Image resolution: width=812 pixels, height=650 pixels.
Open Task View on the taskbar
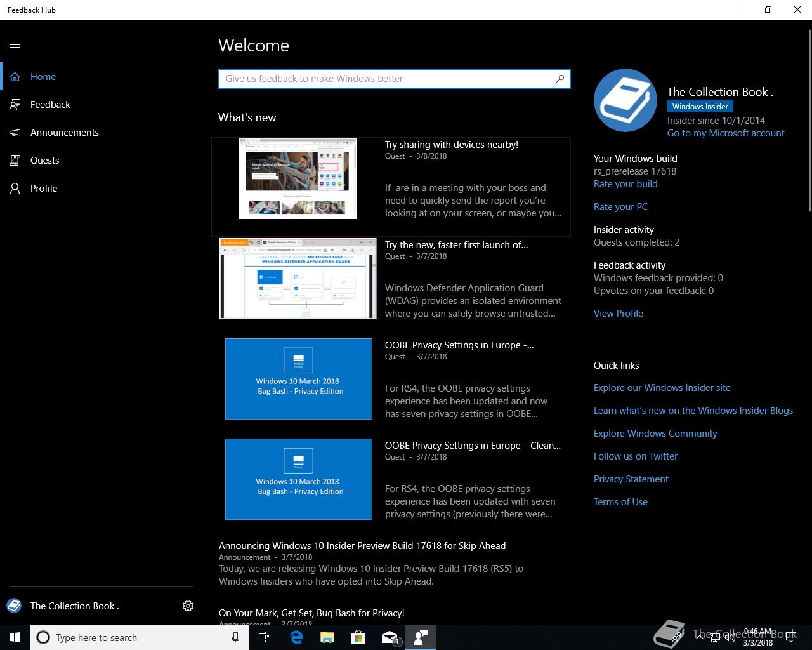click(264, 637)
